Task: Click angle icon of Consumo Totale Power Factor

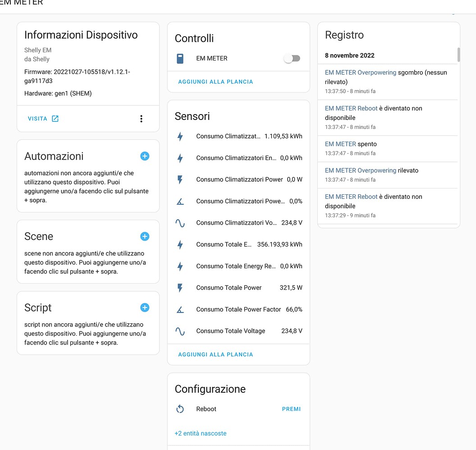Action: pyautogui.click(x=180, y=309)
